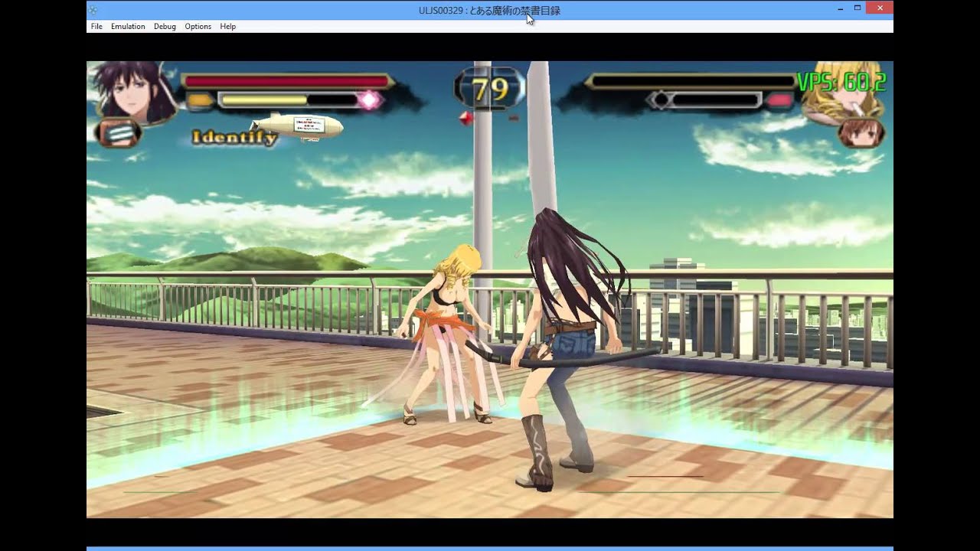Screen dimensions: 980x551
Task: Click player two's empty health bar
Action: [693, 81]
